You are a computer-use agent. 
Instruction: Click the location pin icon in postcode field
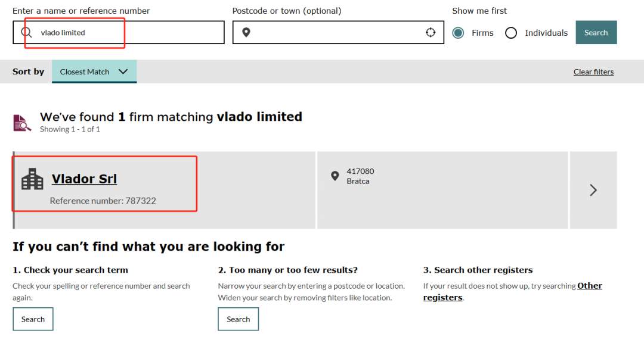(x=246, y=32)
